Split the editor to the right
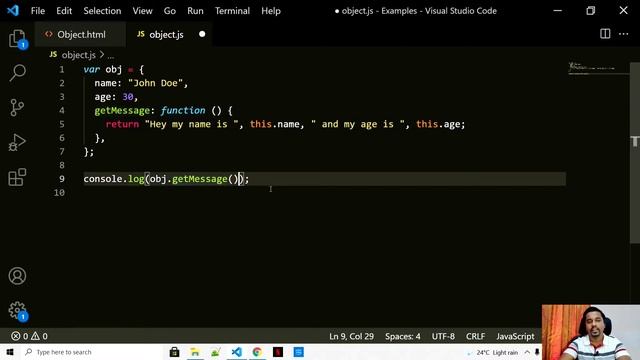640x360 pixels. [x=605, y=34]
